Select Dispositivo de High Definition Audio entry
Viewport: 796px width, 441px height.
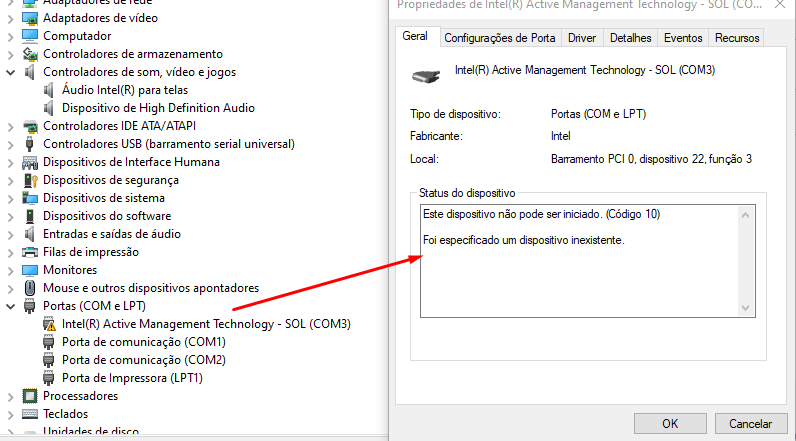[158, 108]
